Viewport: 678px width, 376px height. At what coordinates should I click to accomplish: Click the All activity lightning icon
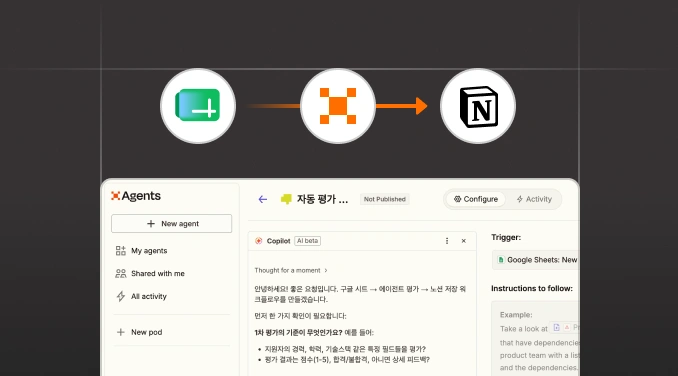click(121, 296)
